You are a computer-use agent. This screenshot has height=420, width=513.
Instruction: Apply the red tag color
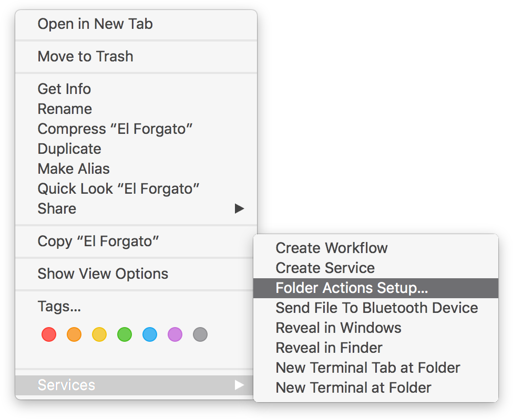[x=49, y=334]
